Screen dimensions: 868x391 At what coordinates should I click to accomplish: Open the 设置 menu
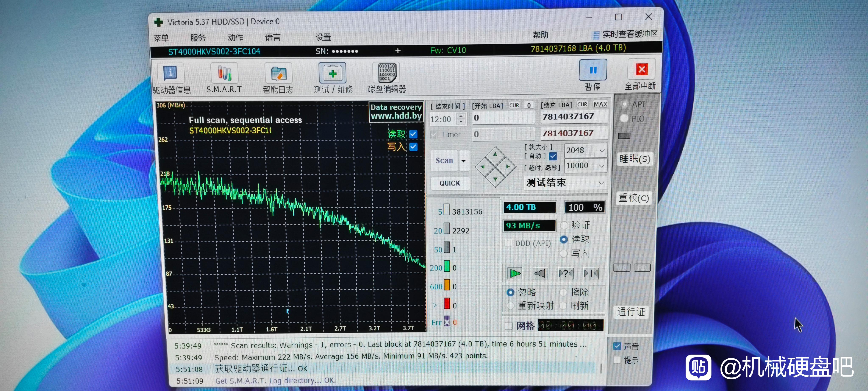(x=323, y=37)
